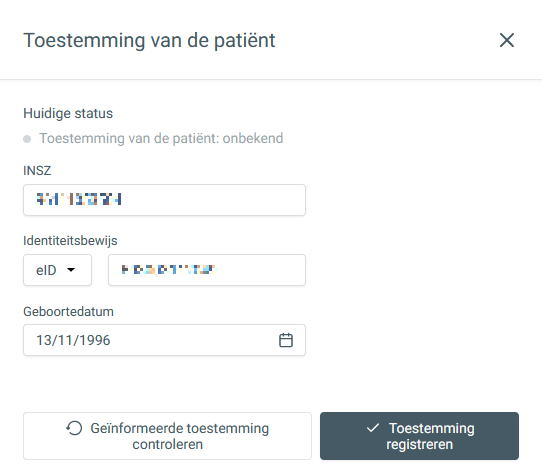Screen dimensions: 542x474
Task: Click Geïnformeerde toestemming controleren button
Action: (x=167, y=436)
